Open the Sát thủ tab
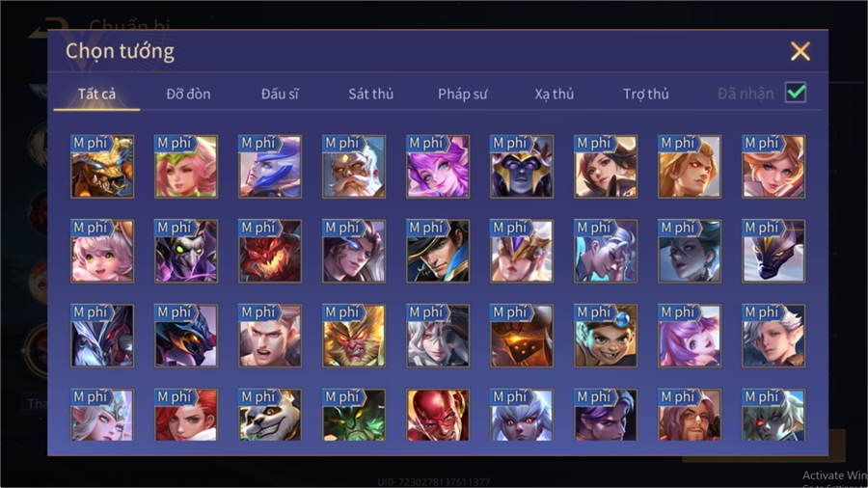This screenshot has height=488, width=868. pos(371,95)
